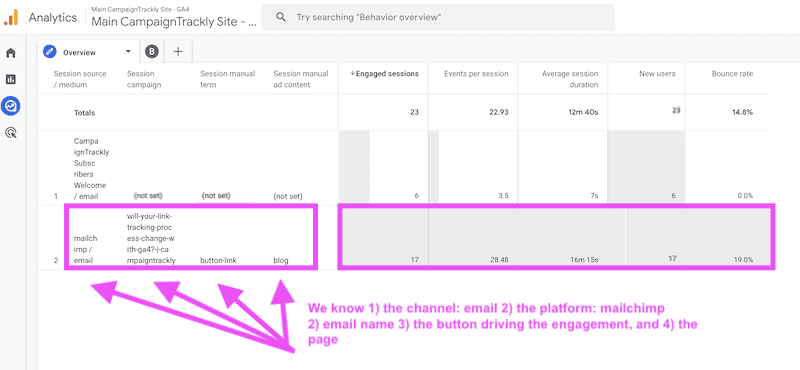Click the will-your-link-tracking-process campaign cell
Image resolution: width=800 pixels, height=370 pixels.
[x=152, y=238]
